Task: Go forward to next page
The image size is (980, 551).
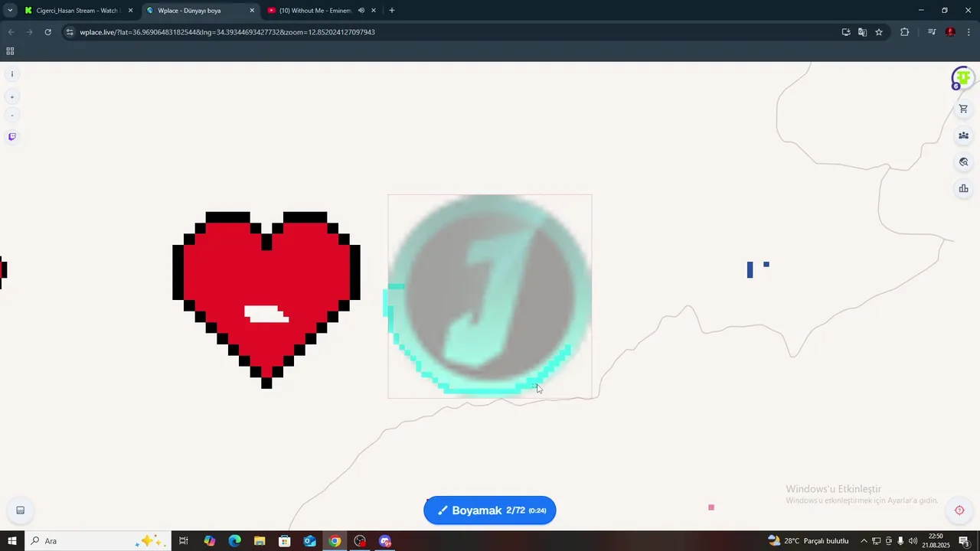Action: pos(29,32)
